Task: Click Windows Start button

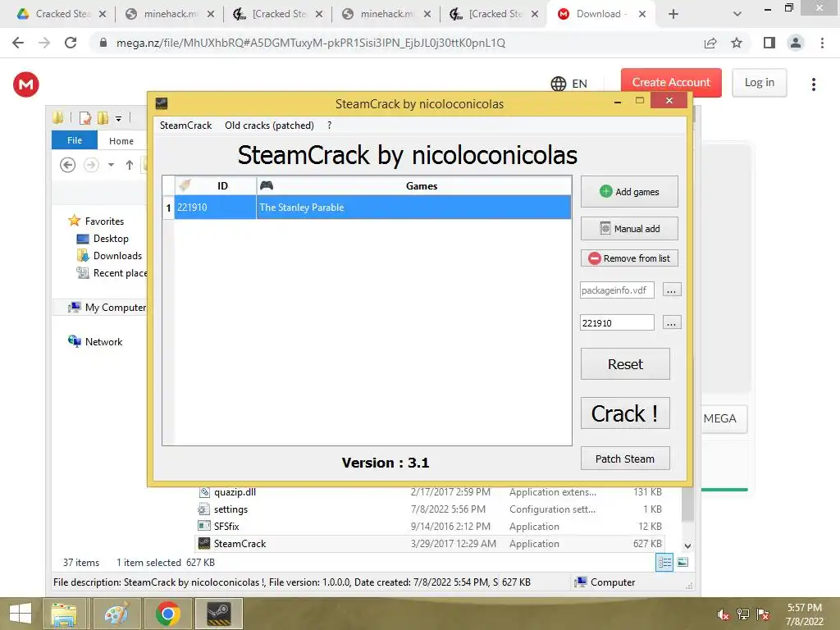Action: point(21,614)
